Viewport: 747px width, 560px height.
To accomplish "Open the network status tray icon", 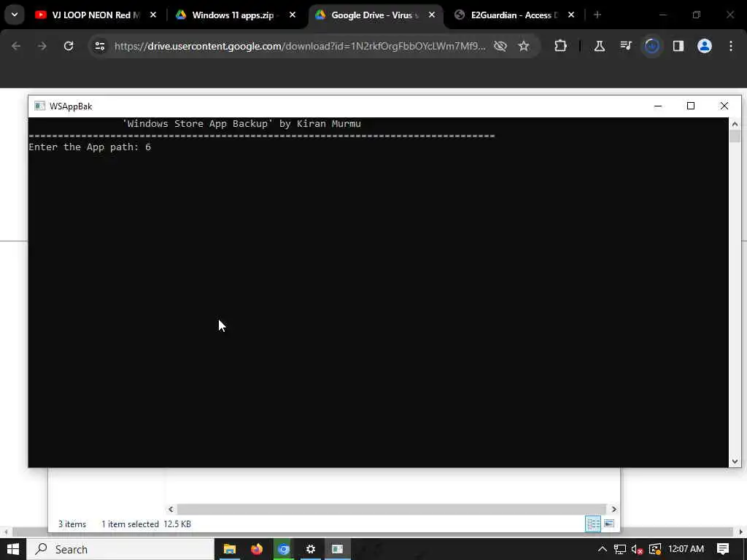I will (x=620, y=549).
